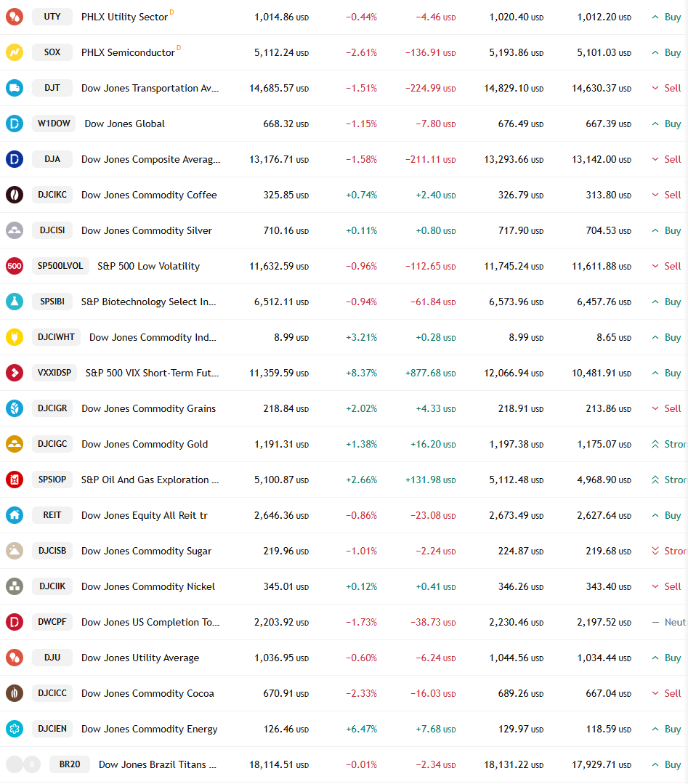Click the 2,197.52 USD low for DWCPF
Viewport: 688px width, 784px height.
604,622
